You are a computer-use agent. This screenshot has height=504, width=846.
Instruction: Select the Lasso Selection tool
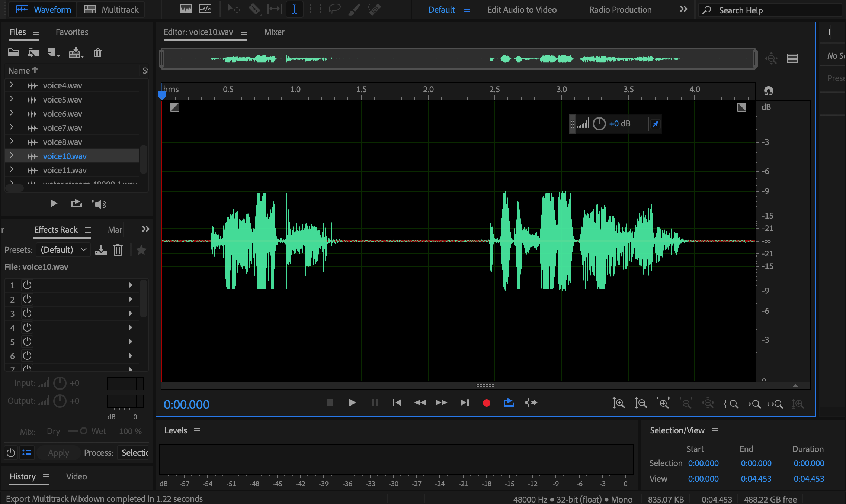pyautogui.click(x=334, y=9)
